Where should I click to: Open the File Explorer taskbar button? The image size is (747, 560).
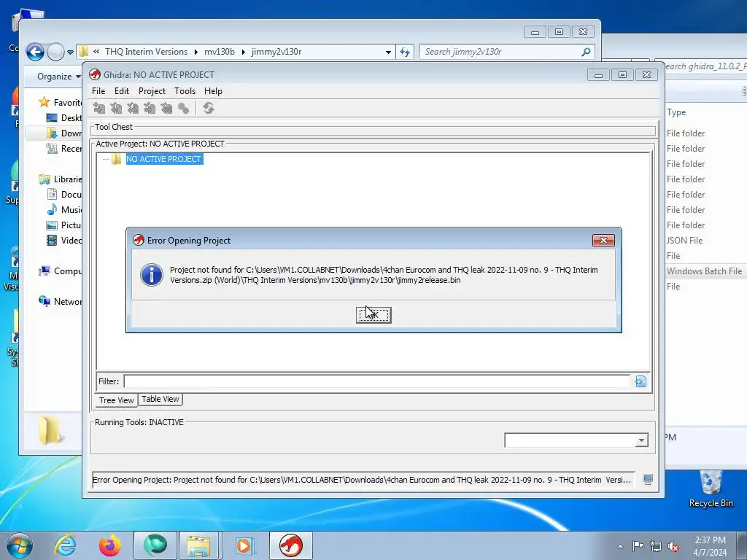point(198,545)
